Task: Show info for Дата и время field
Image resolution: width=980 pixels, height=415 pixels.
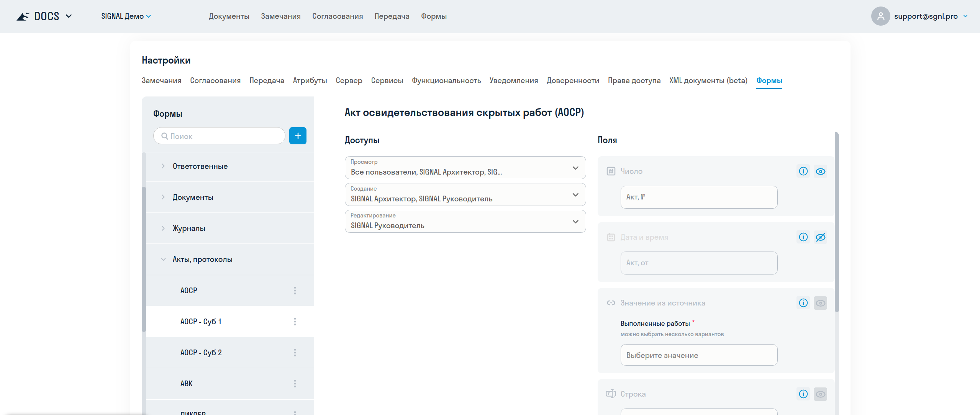Action: (803, 237)
